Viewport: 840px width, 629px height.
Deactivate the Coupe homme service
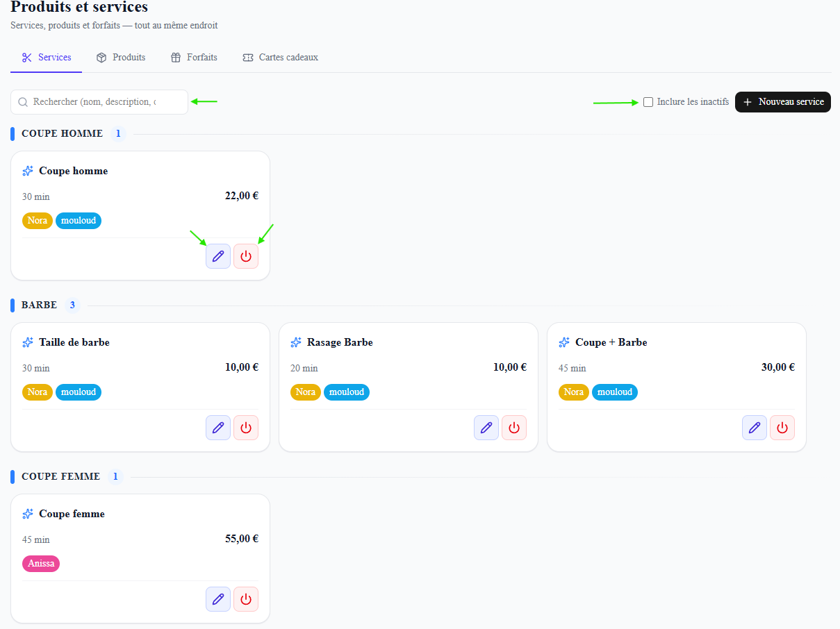246,256
